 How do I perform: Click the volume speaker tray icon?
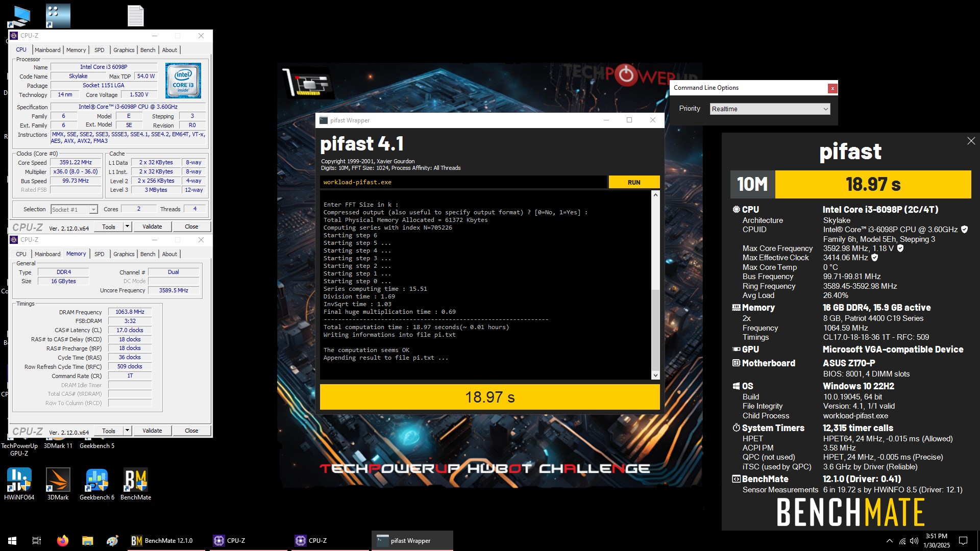coord(914,541)
